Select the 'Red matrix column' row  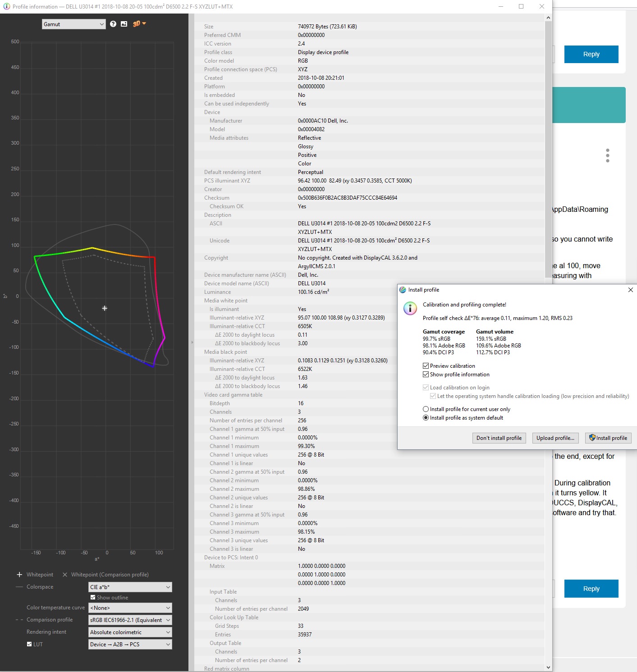point(227,669)
